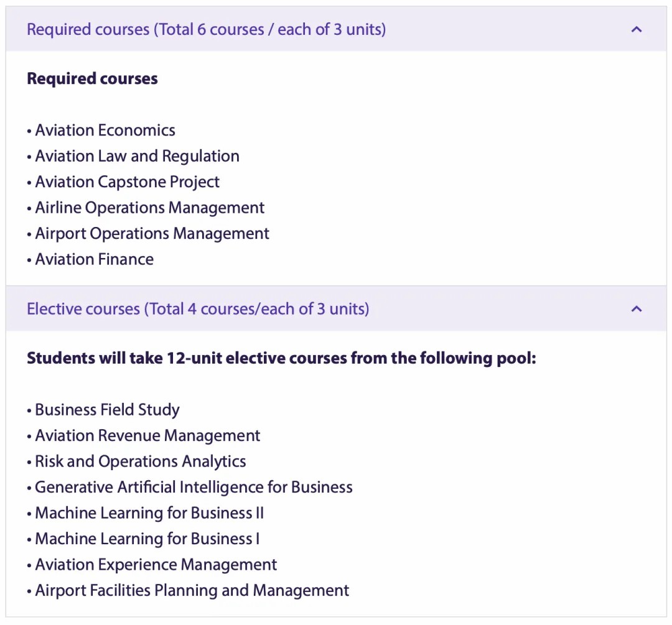Viewport: 672px width, 625px height.
Task: Select Generative Artificial Intelligence for Business
Action: tap(194, 488)
